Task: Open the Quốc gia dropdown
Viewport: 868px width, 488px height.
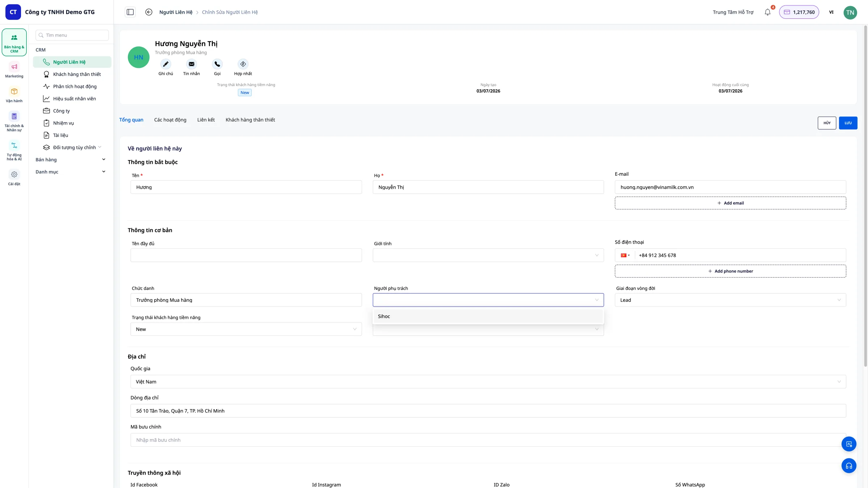Action: click(488, 382)
